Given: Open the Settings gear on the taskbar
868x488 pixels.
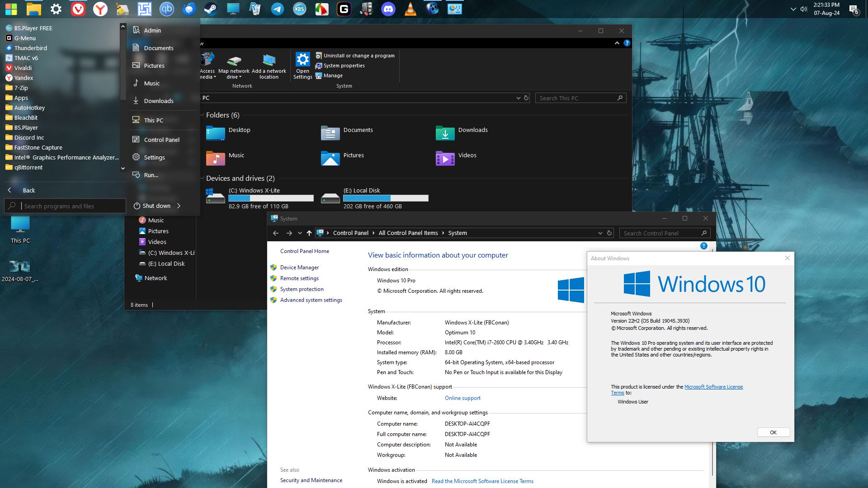Looking at the screenshot, I should click(x=56, y=9).
